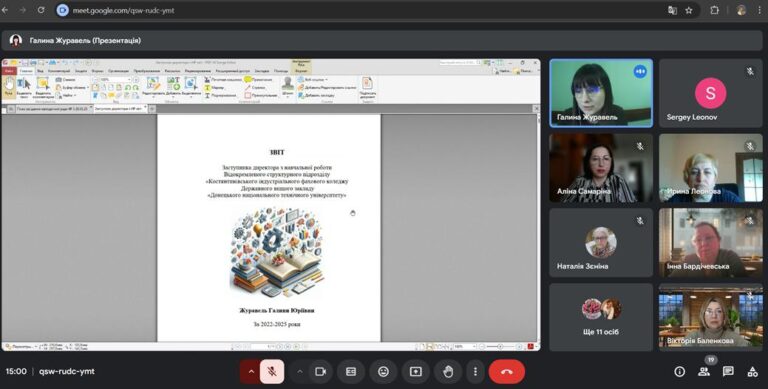Viewport: 768px width, 389px height.
Task: Open the 100% zoom combo box in ribbon
Action: 115,79
